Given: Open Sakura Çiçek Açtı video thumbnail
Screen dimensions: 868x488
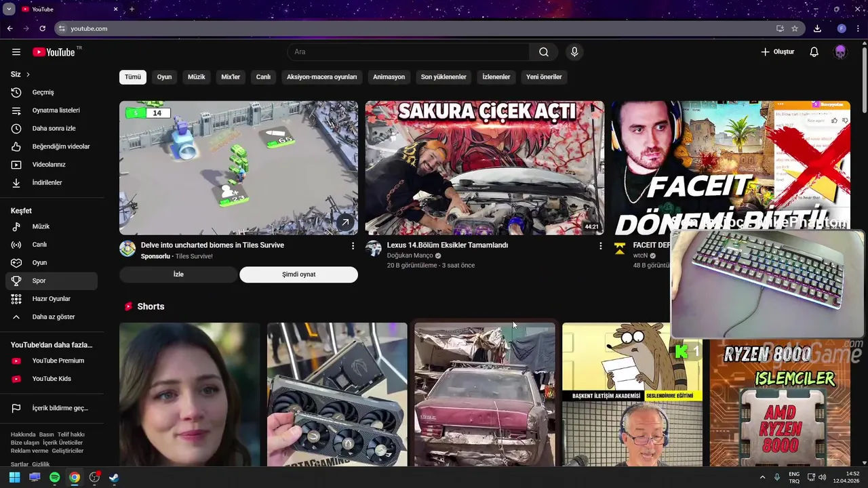Looking at the screenshot, I should point(484,168).
